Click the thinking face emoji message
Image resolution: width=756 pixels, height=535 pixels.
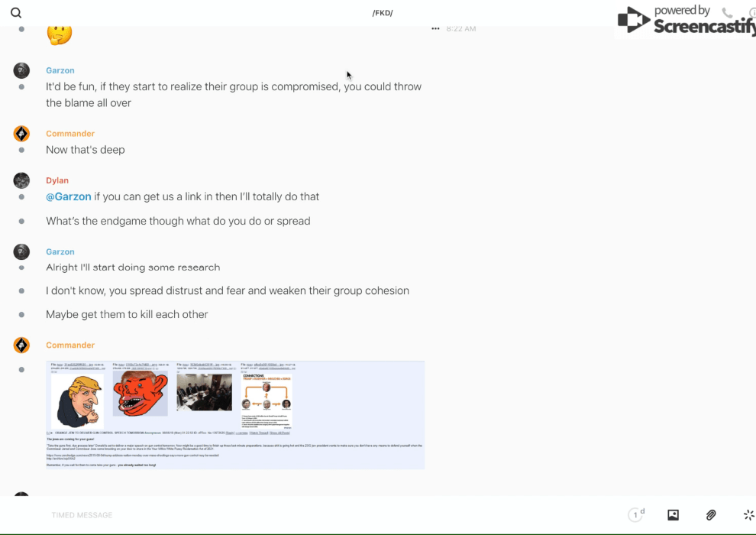[60, 33]
